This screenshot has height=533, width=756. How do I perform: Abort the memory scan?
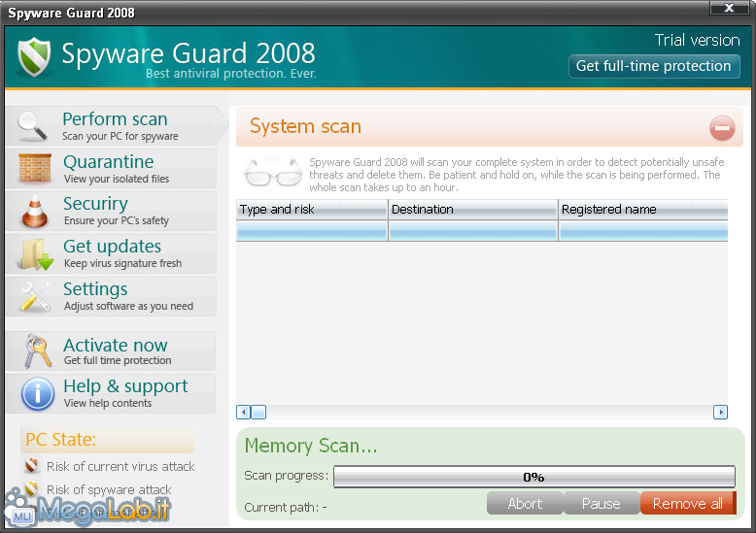click(525, 503)
